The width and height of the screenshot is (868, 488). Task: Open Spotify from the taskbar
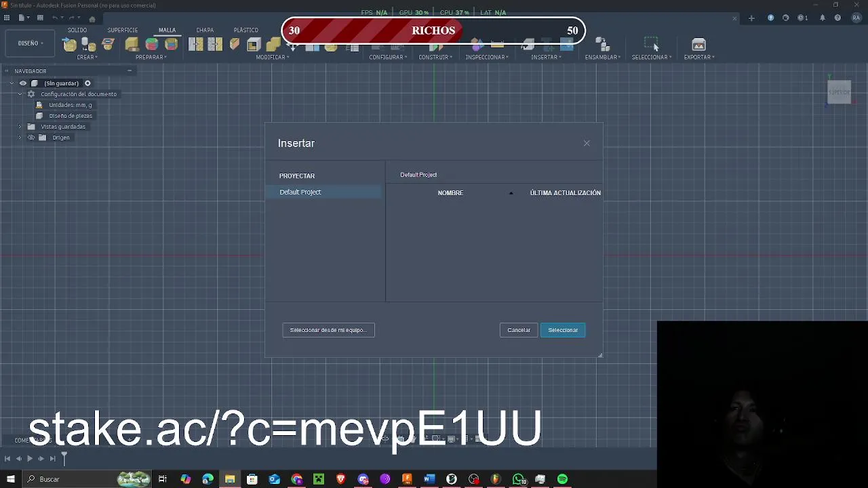562,479
